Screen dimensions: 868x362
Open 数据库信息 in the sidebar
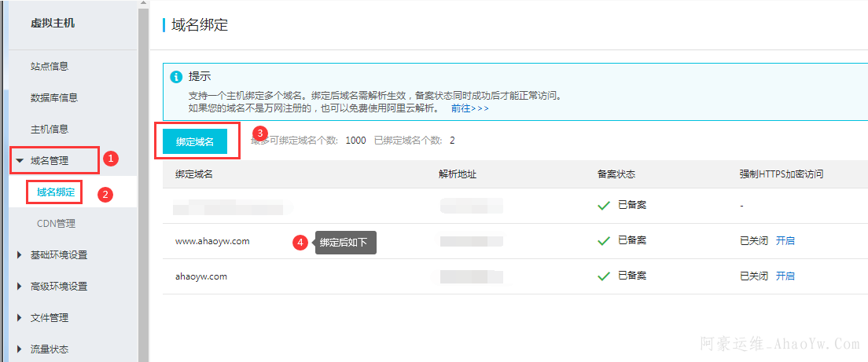pos(54,98)
